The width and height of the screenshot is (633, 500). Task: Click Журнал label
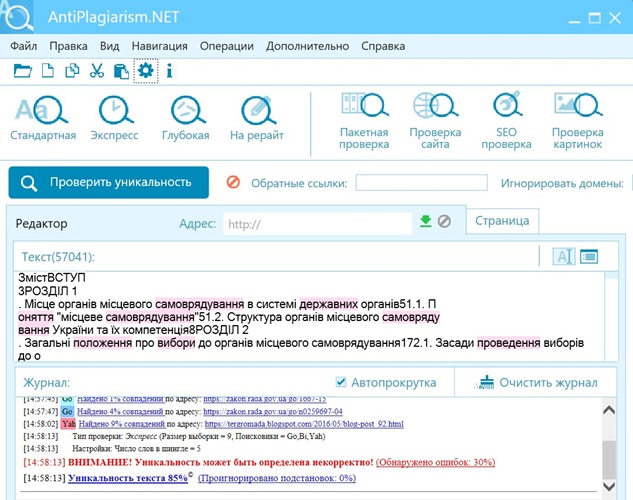pyautogui.click(x=46, y=382)
